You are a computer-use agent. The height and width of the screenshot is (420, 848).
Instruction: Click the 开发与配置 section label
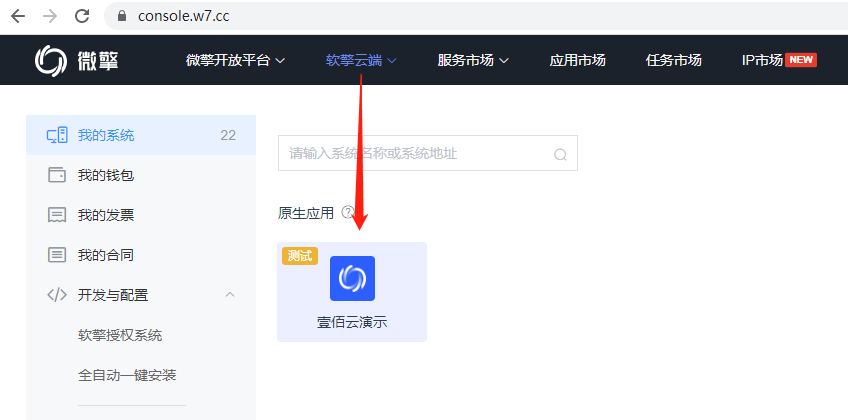tap(113, 295)
